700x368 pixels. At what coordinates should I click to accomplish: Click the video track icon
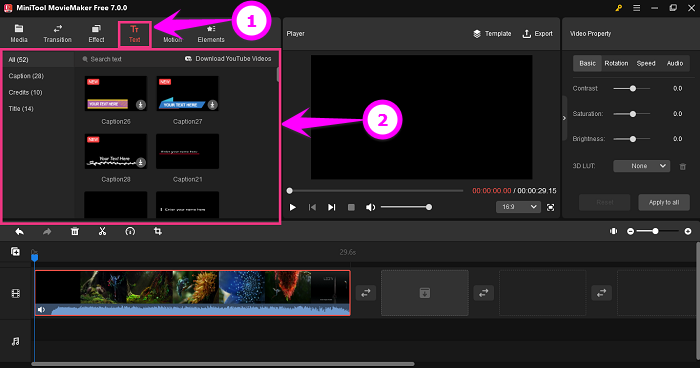16,293
